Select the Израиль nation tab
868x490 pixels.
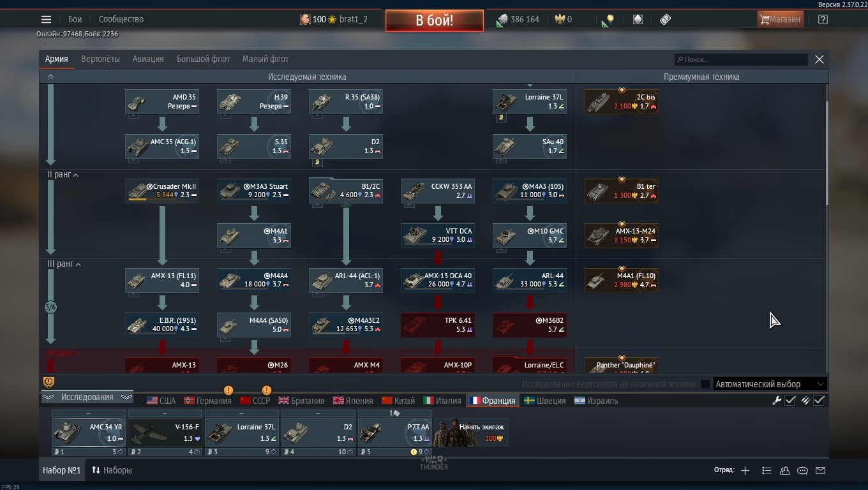click(596, 401)
